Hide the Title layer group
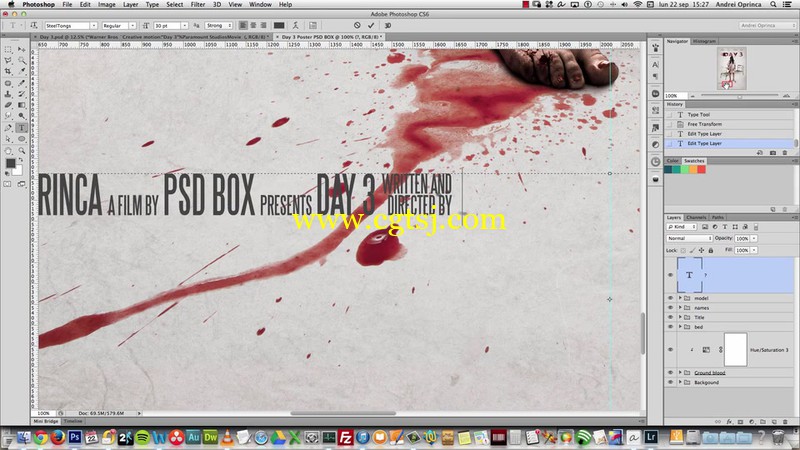The image size is (800, 450). (x=670, y=317)
